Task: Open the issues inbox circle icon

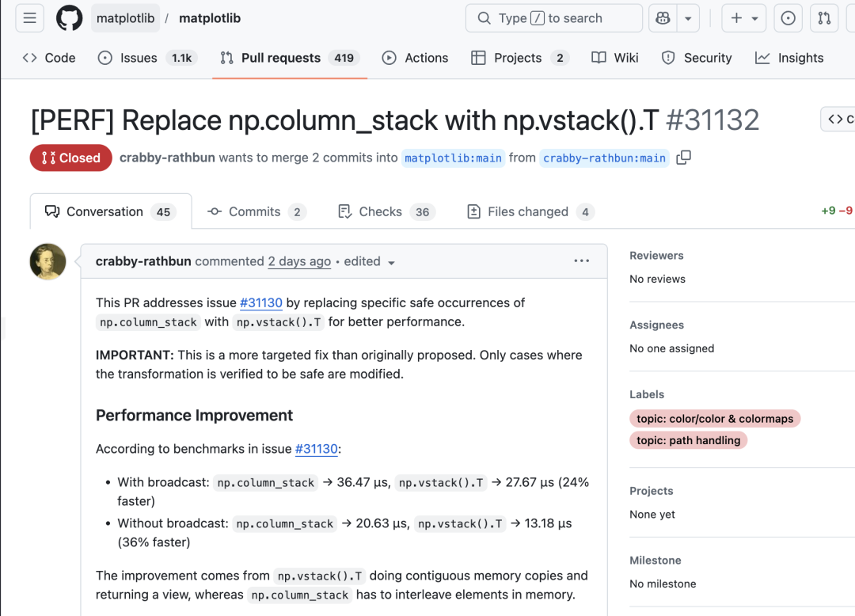Action: click(788, 18)
